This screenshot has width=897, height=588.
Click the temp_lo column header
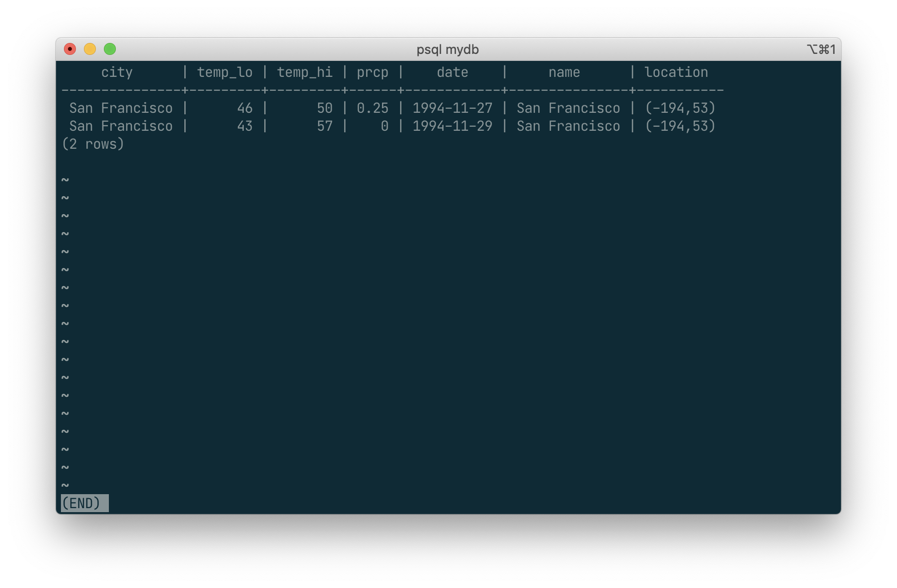(225, 72)
